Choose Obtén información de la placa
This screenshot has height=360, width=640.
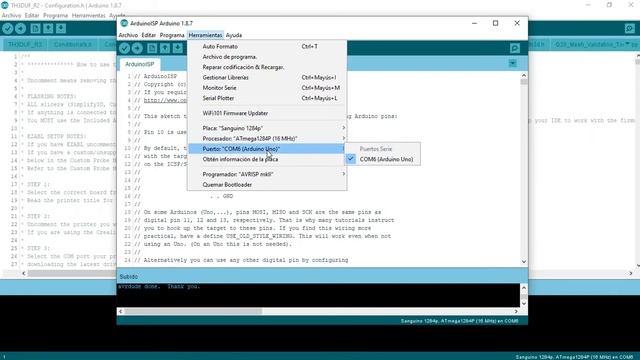click(267, 159)
